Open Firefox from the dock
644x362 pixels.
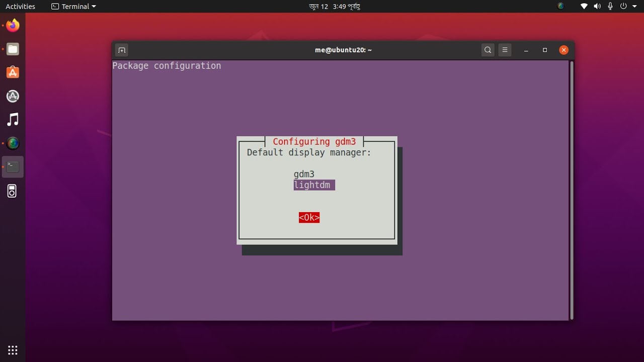point(13,25)
